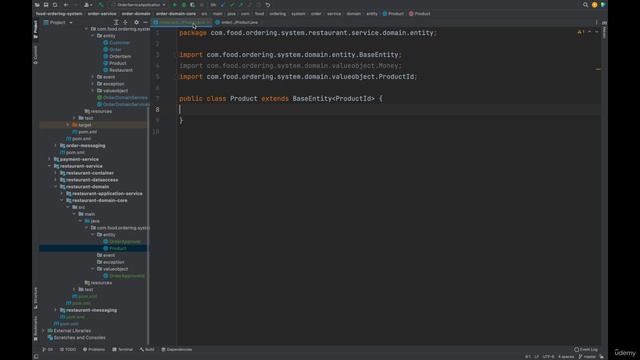
Task: Click food-ordering-system breadcrumb
Action: tap(59, 13)
